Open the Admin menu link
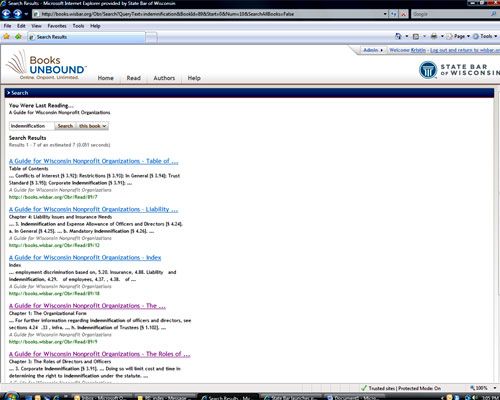 tap(373, 50)
